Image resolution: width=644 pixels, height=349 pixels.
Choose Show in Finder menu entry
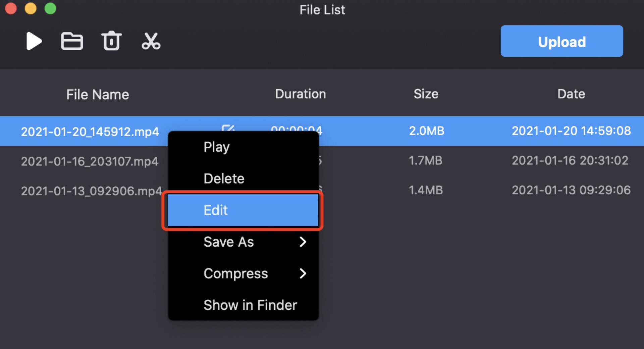(250, 305)
